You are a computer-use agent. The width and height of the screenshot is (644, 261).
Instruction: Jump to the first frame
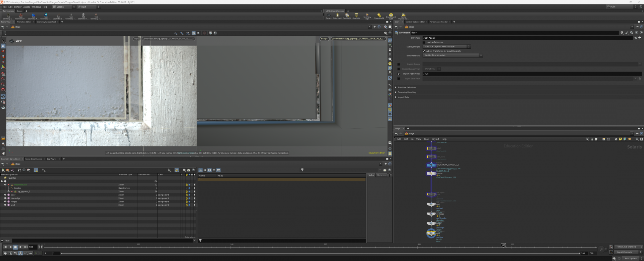pyautogui.click(x=5, y=247)
